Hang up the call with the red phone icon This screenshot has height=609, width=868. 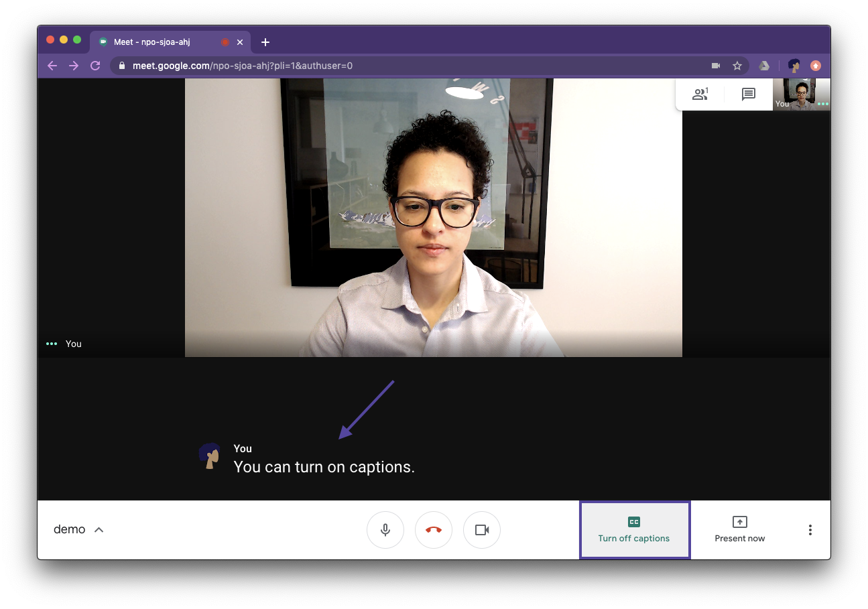coord(434,529)
